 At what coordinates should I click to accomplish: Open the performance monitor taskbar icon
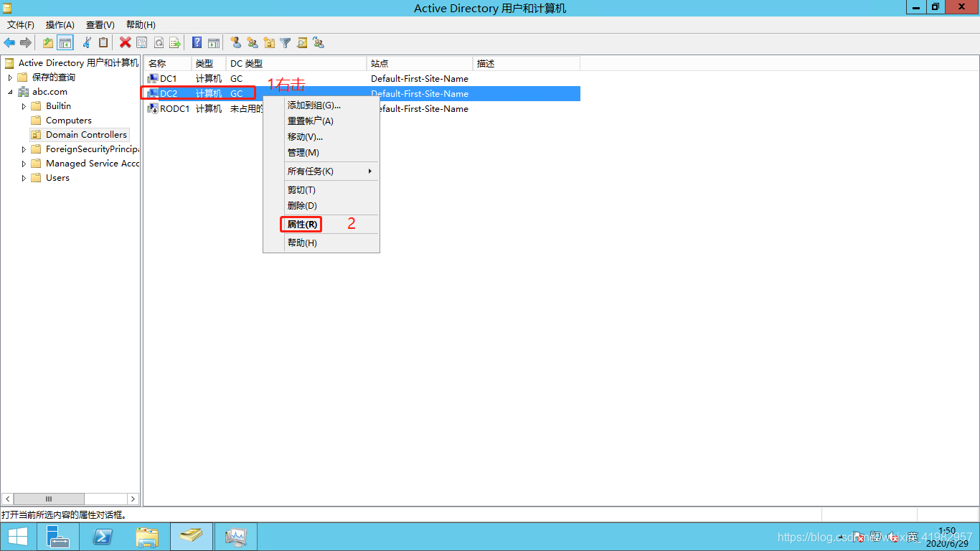[235, 537]
